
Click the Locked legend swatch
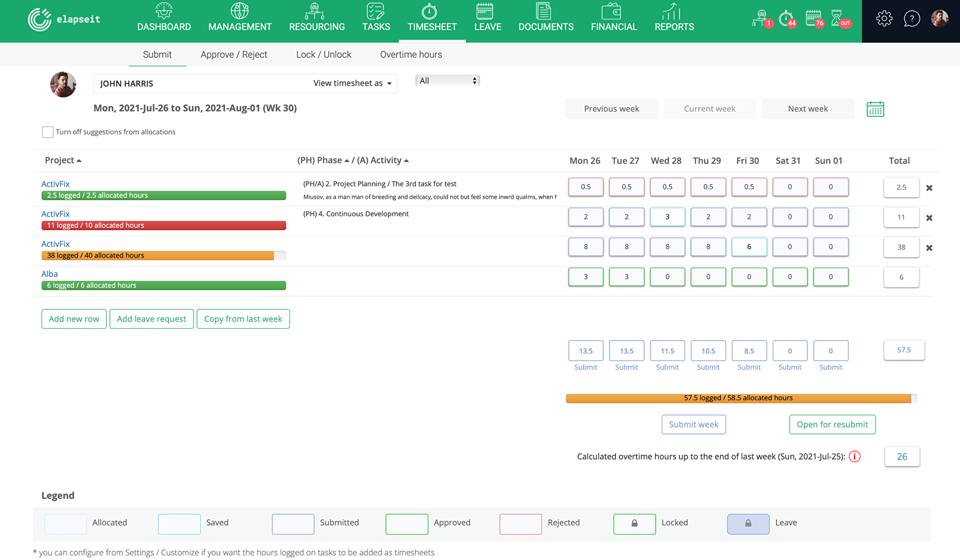click(x=634, y=524)
